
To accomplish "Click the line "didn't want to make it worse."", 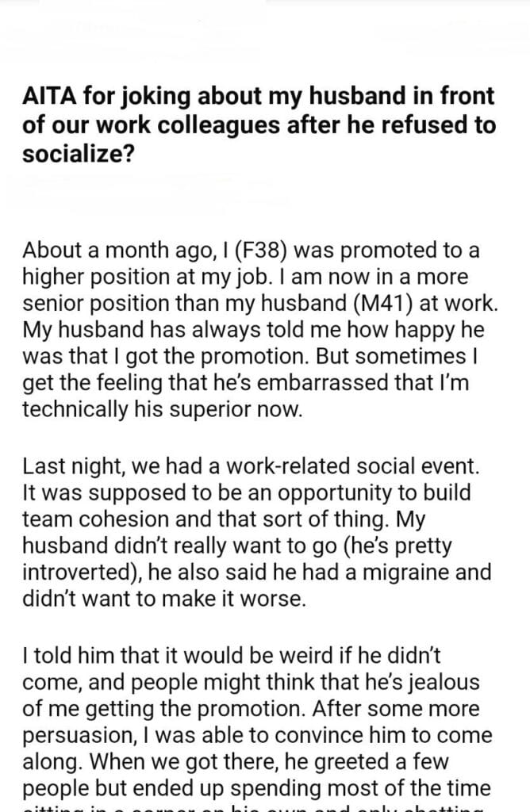I will pyautogui.click(x=164, y=597).
